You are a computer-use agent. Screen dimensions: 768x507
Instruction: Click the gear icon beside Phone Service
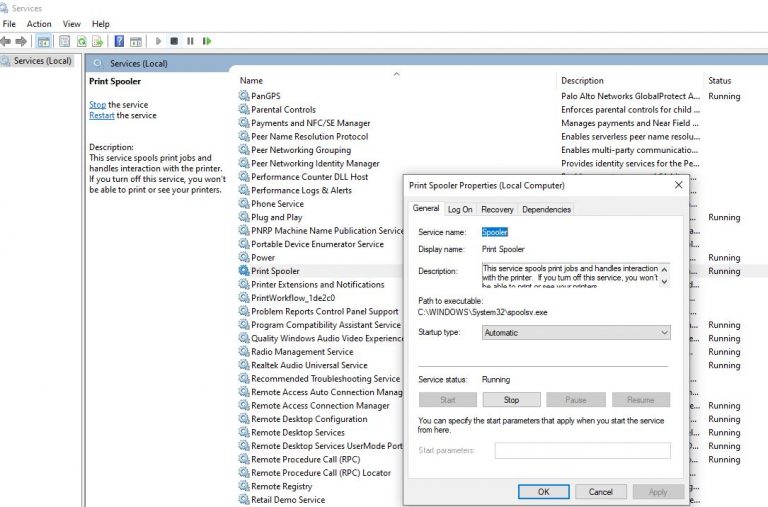[243, 203]
